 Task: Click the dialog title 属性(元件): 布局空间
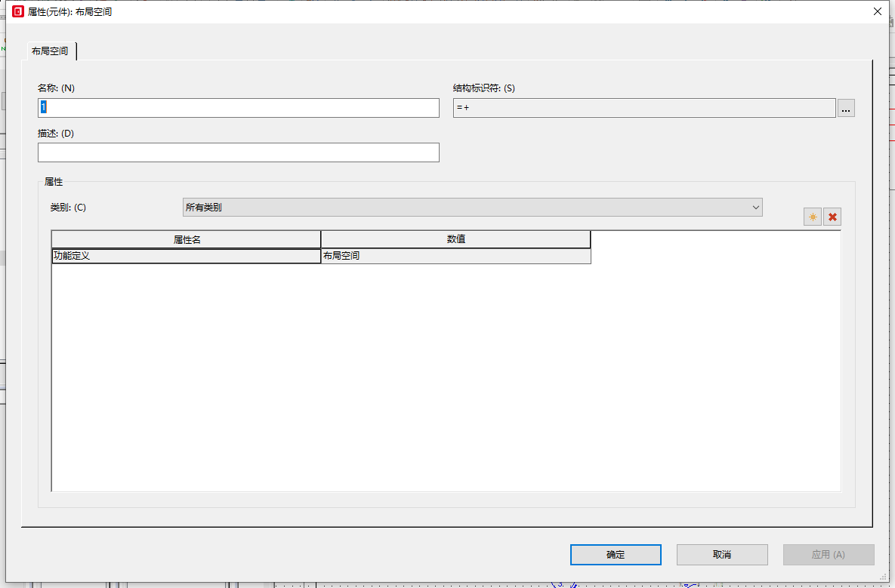[70, 12]
